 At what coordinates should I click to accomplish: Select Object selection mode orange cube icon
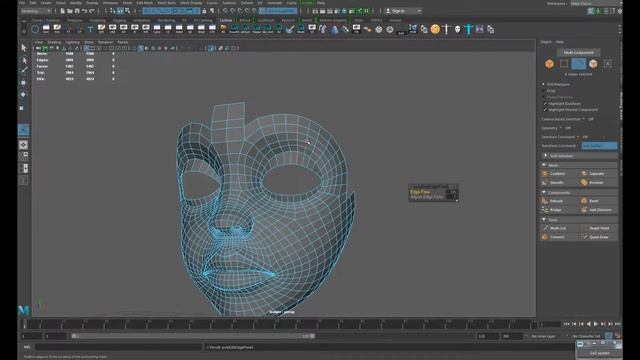click(549, 64)
